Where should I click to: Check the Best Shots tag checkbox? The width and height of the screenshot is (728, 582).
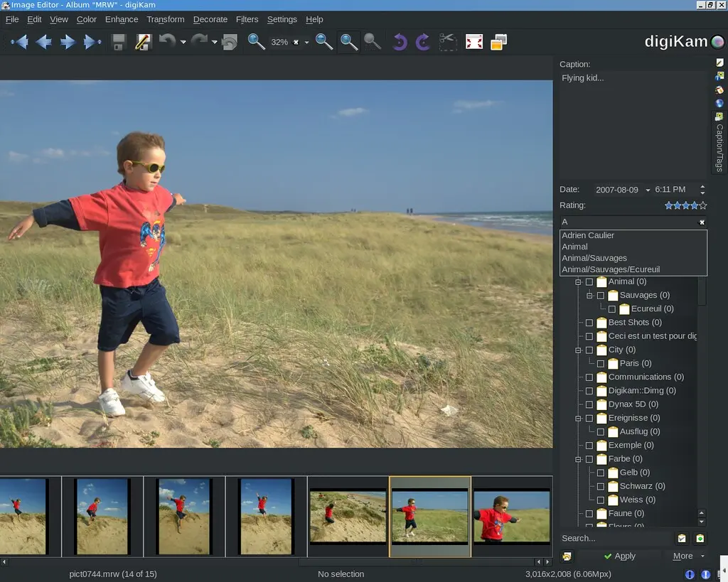(x=589, y=323)
